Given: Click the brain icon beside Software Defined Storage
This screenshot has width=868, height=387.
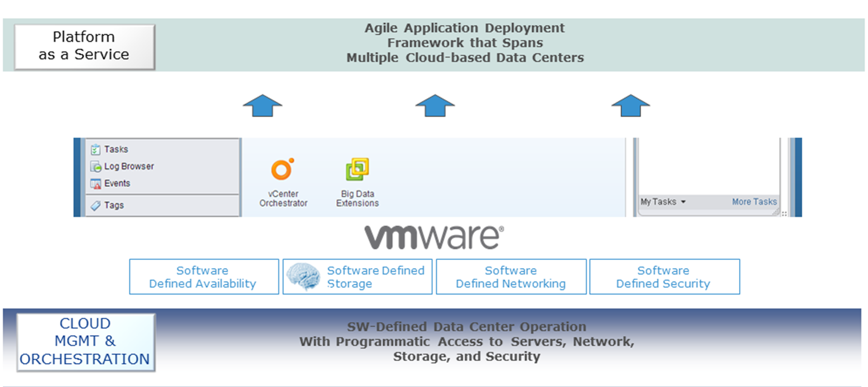Looking at the screenshot, I should click(x=303, y=277).
